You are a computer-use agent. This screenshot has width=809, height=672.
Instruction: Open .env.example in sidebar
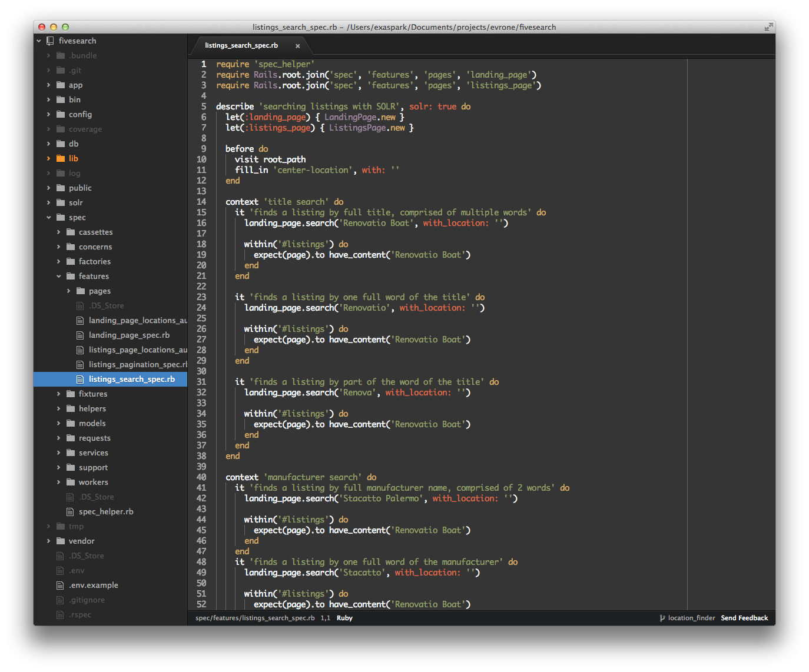pos(93,585)
